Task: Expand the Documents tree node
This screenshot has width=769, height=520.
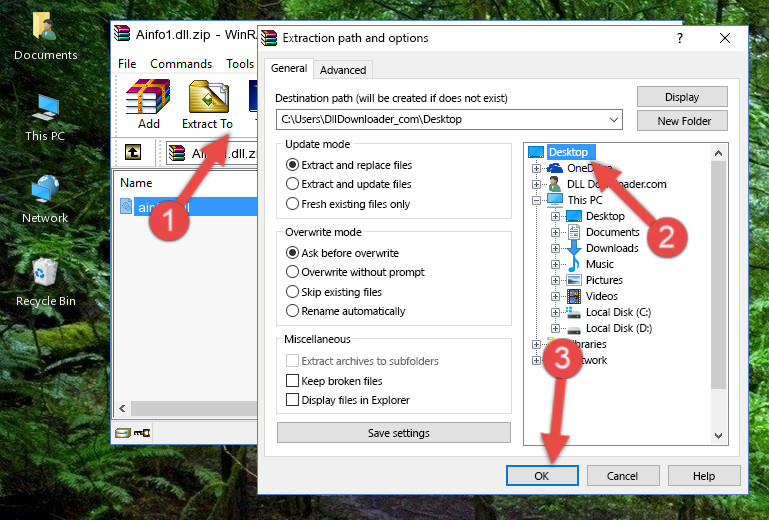Action: tap(555, 233)
